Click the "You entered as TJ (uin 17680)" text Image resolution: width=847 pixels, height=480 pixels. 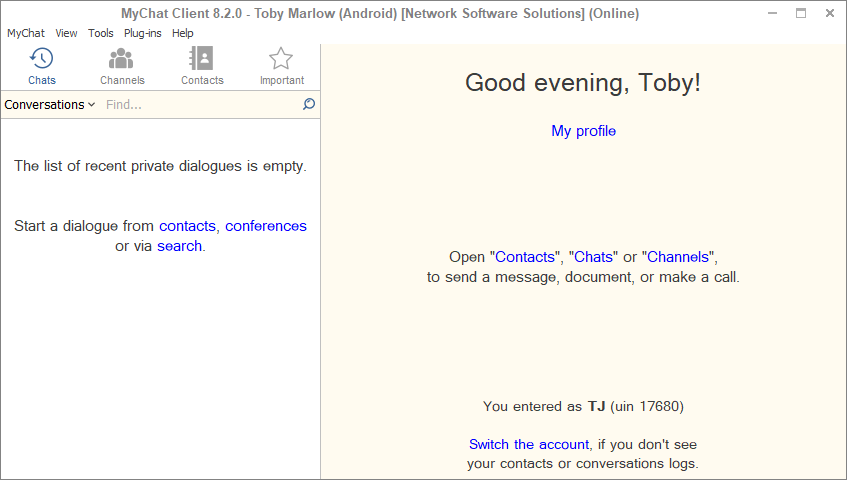(583, 406)
